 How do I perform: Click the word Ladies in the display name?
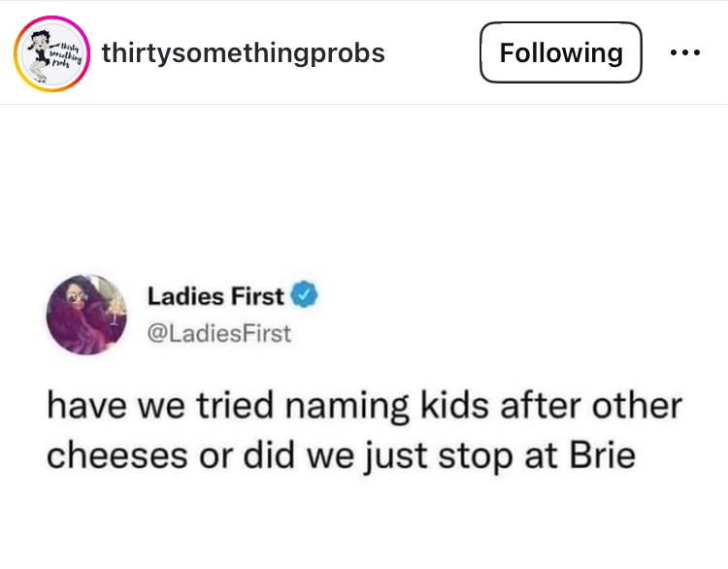(x=184, y=295)
